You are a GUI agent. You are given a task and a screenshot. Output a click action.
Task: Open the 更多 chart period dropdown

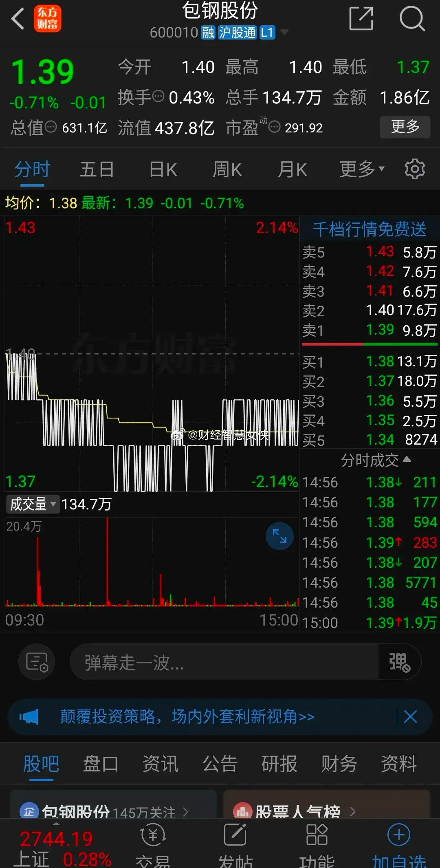[362, 169]
